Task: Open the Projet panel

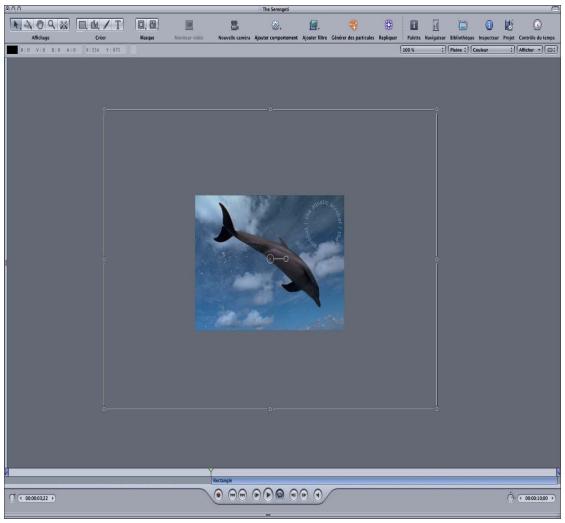Action: 509,25
